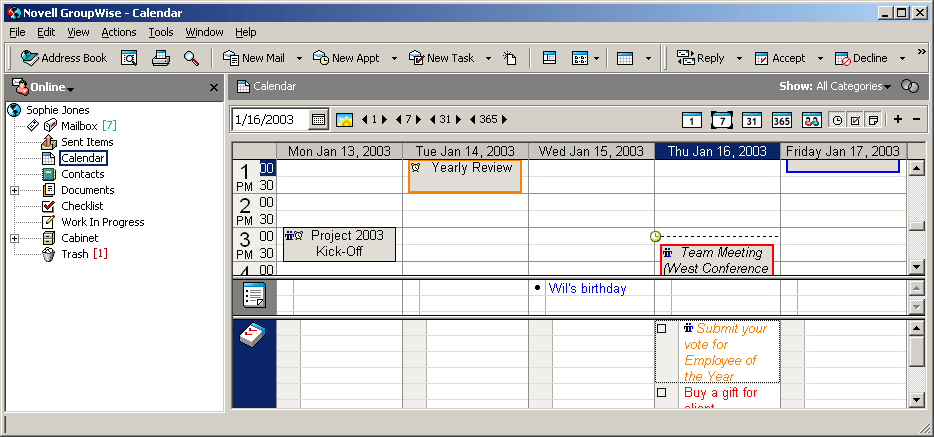
Task: Click the 1/16/2003 date input field
Action: (x=271, y=119)
